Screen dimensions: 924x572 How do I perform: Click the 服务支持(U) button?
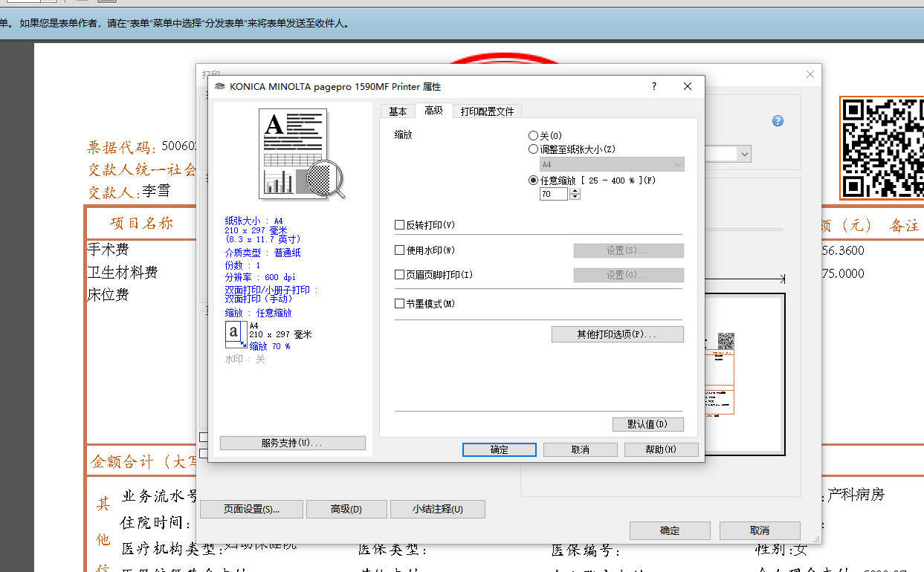292,443
